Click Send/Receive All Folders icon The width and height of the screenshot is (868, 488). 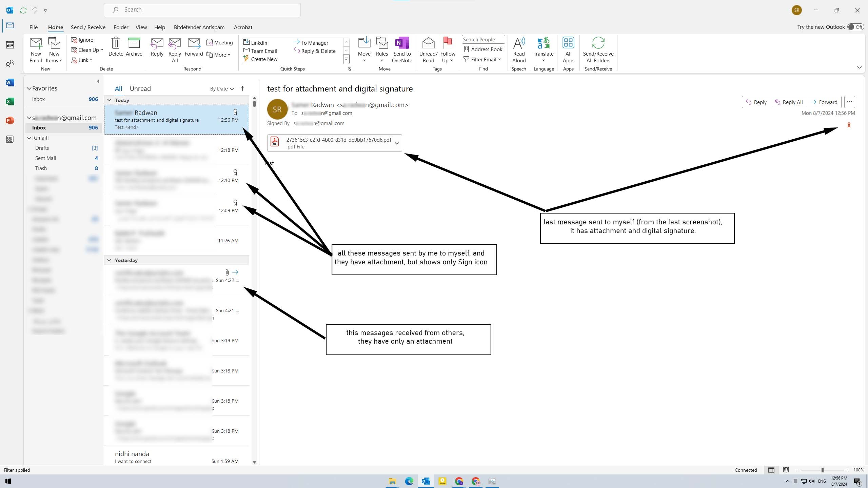[598, 43]
